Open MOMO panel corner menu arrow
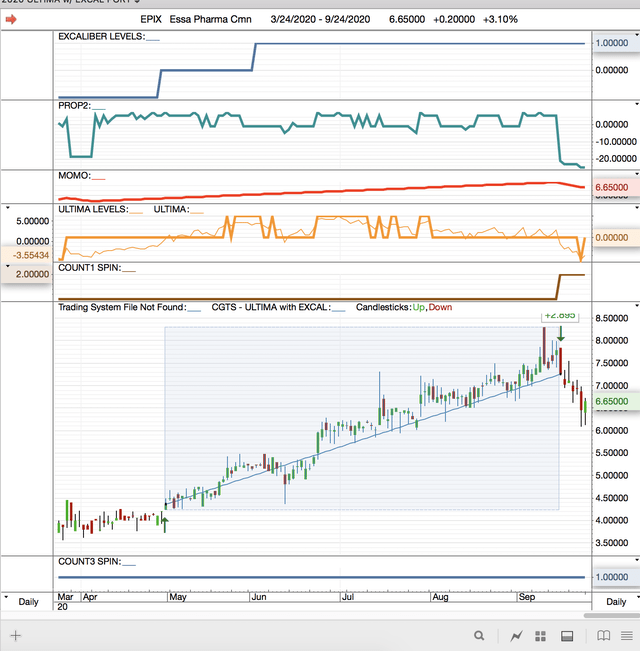Viewport: 640px width, 651px height. pyautogui.click(x=637, y=174)
